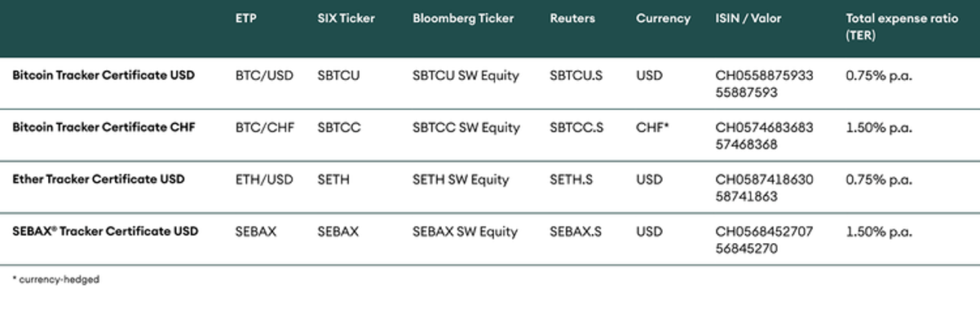Select Bitcoin Tracker Certificate CHF row title

point(104,127)
